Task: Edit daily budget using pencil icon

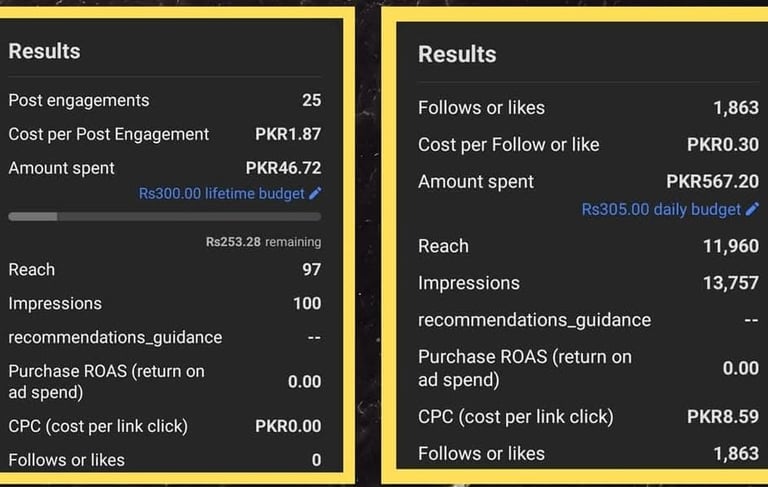Action: point(752,209)
